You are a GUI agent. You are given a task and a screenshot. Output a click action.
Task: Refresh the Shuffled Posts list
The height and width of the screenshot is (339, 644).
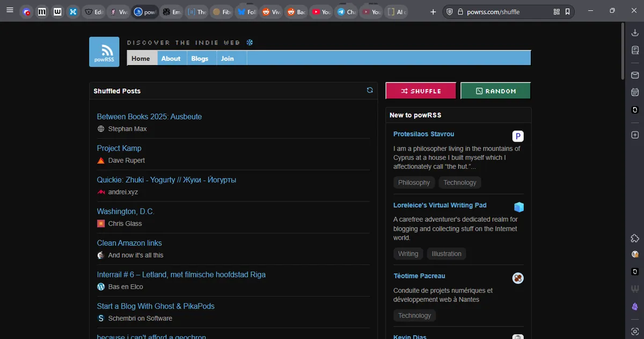[370, 90]
